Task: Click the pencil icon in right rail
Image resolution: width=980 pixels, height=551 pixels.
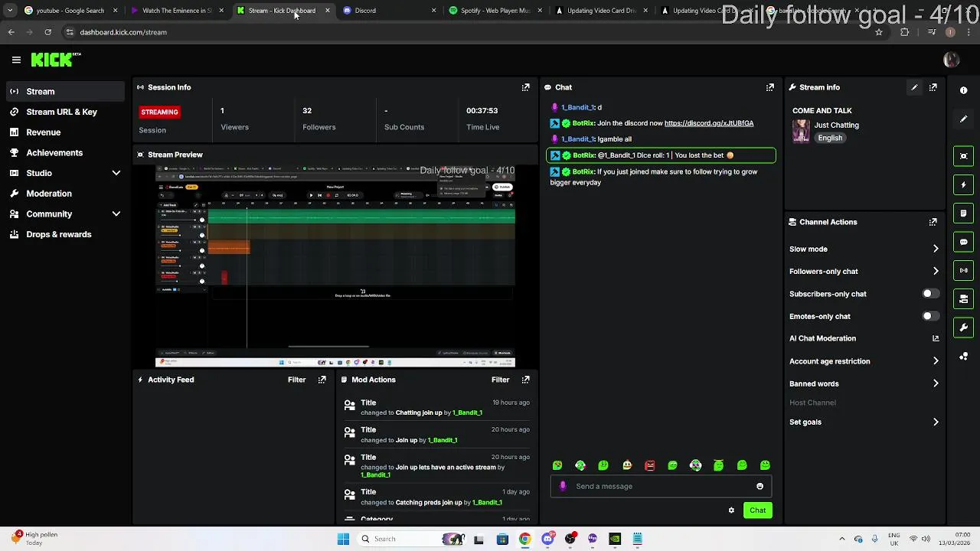Action: (964, 119)
